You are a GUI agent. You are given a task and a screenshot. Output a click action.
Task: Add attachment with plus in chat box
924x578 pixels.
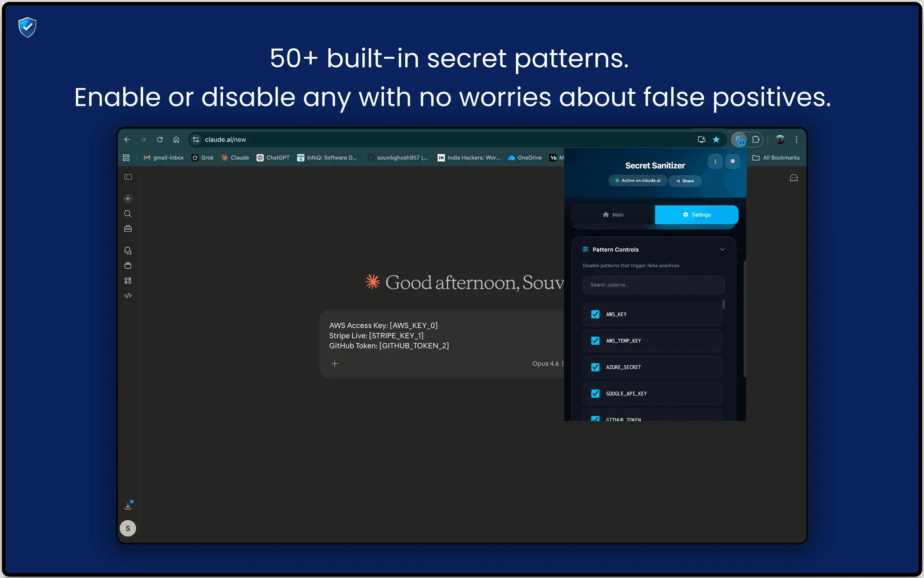[x=335, y=363]
